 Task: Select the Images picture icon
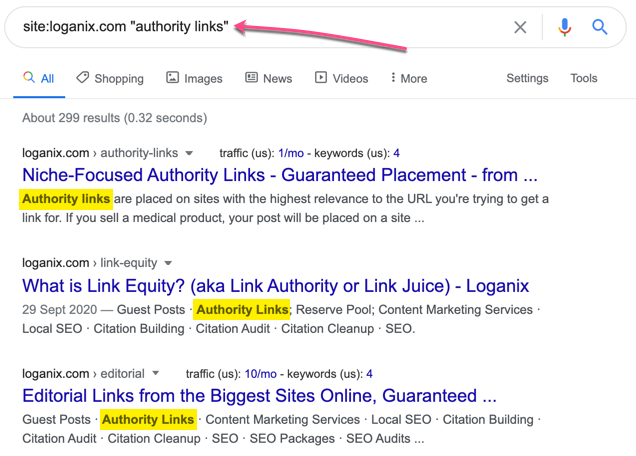(172, 77)
